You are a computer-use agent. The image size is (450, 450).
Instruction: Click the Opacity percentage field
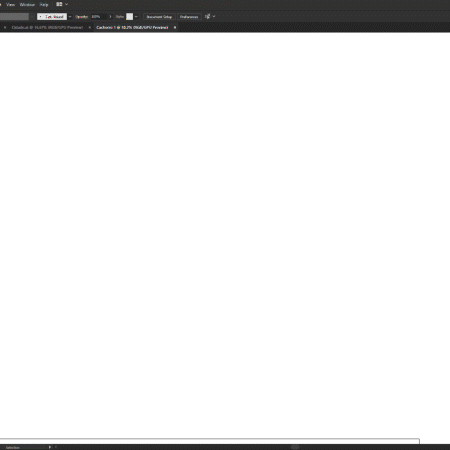[x=98, y=17]
